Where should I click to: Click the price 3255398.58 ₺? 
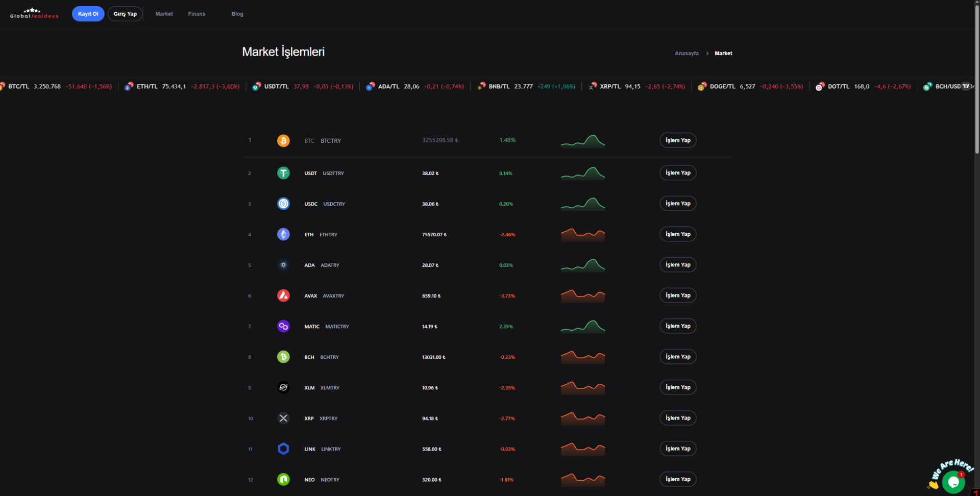[x=440, y=140]
